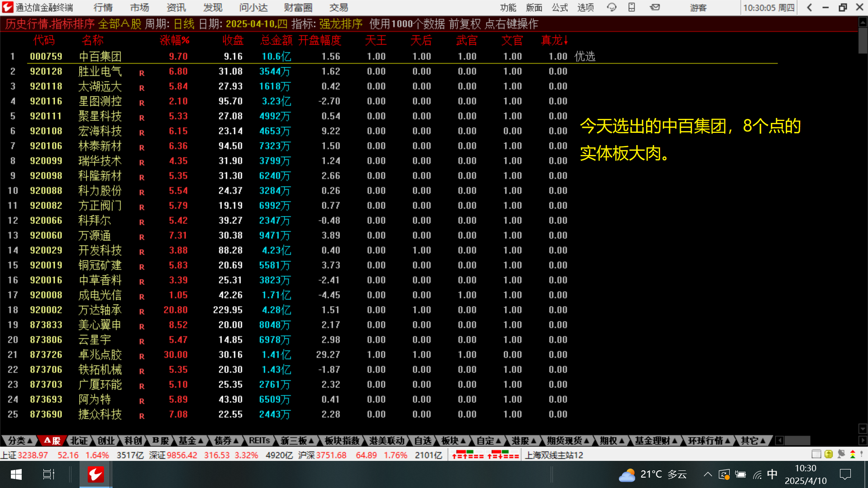Screen dimensions: 868x488
Task: Open the 行情 menu
Action: coord(103,7)
